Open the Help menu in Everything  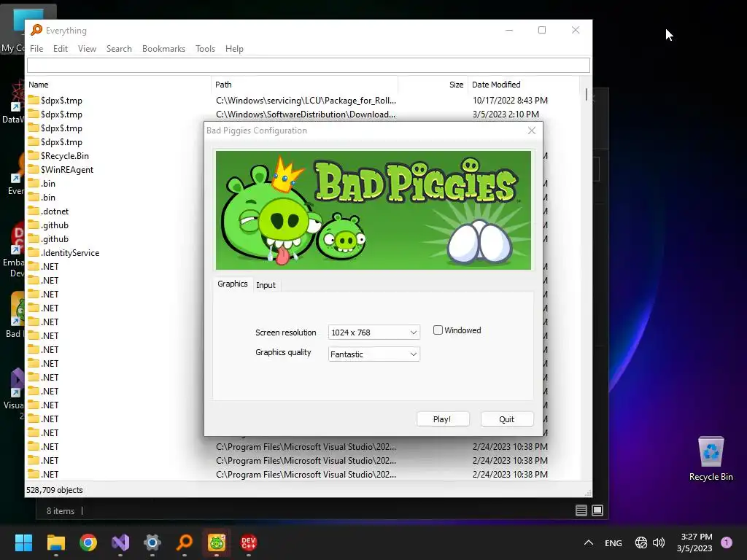(x=234, y=49)
